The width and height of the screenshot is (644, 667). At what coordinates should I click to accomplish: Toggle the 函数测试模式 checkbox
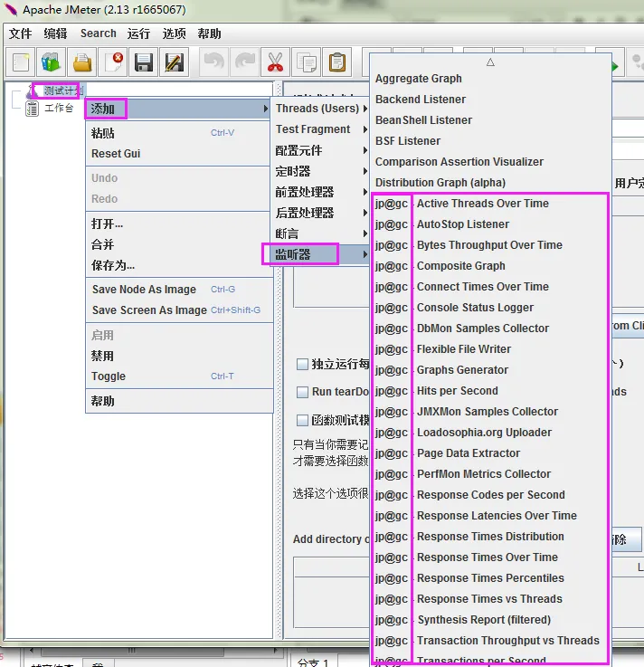pyautogui.click(x=302, y=420)
